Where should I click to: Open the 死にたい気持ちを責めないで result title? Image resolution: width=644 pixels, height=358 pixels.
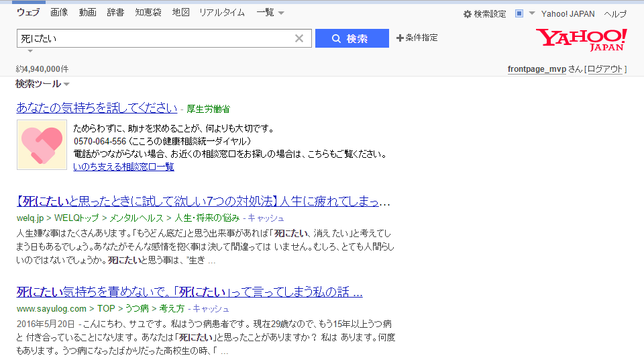pos(189,292)
